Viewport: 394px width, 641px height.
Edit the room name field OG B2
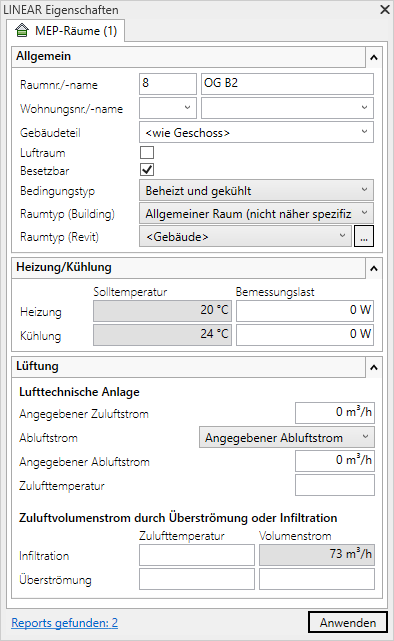coord(287,84)
